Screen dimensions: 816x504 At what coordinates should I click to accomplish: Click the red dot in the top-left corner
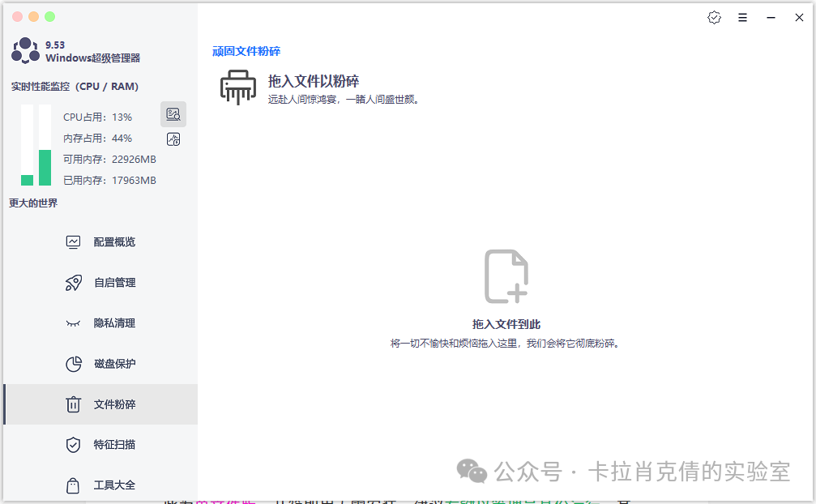click(17, 16)
